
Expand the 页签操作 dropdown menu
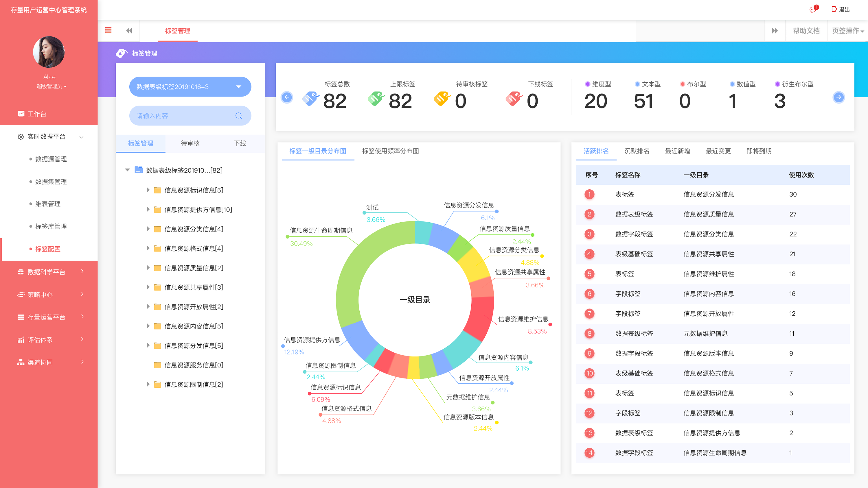point(847,31)
